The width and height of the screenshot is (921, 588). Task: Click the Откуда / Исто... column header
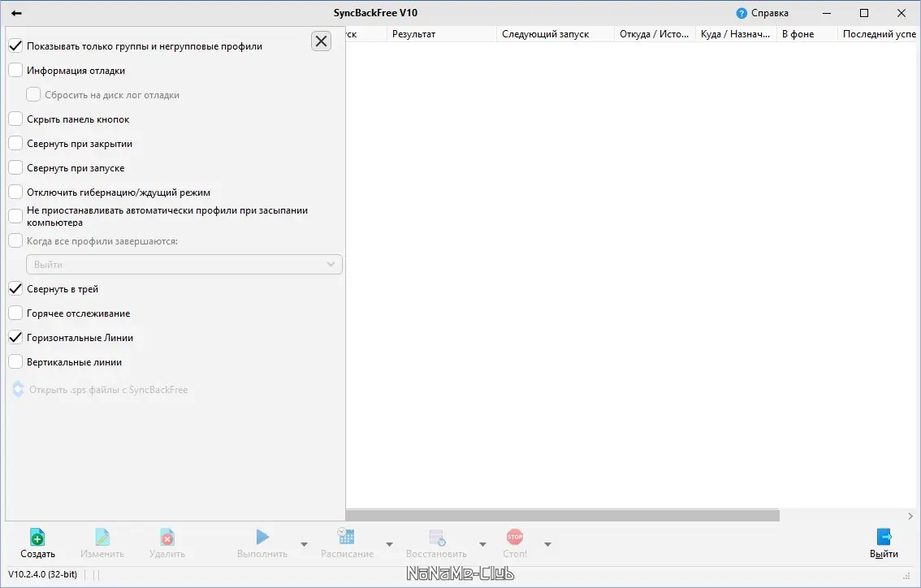(x=655, y=34)
